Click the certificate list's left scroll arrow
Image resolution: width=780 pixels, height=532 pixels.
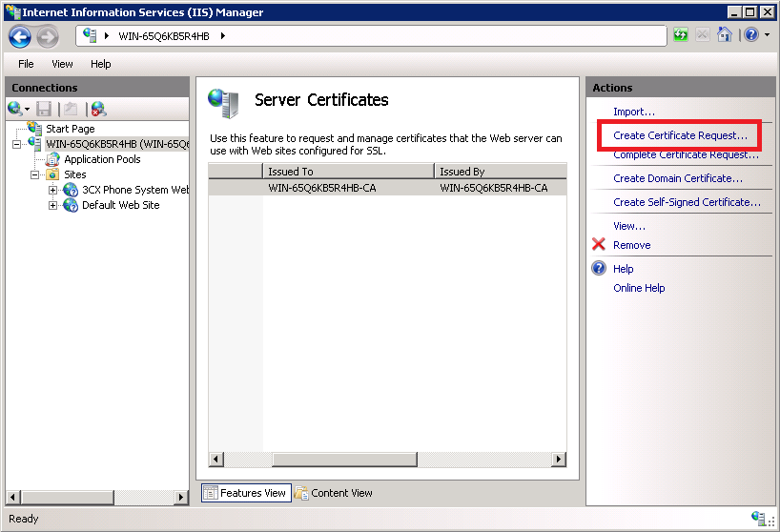[x=216, y=459]
